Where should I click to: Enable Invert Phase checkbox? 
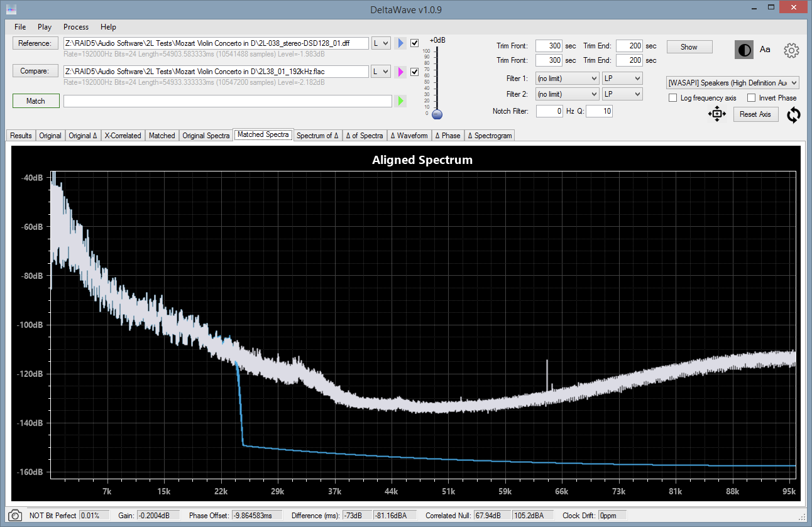point(751,98)
